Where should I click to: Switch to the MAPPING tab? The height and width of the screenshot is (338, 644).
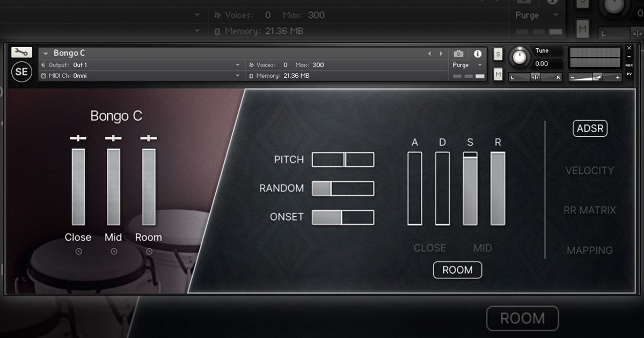tap(589, 250)
